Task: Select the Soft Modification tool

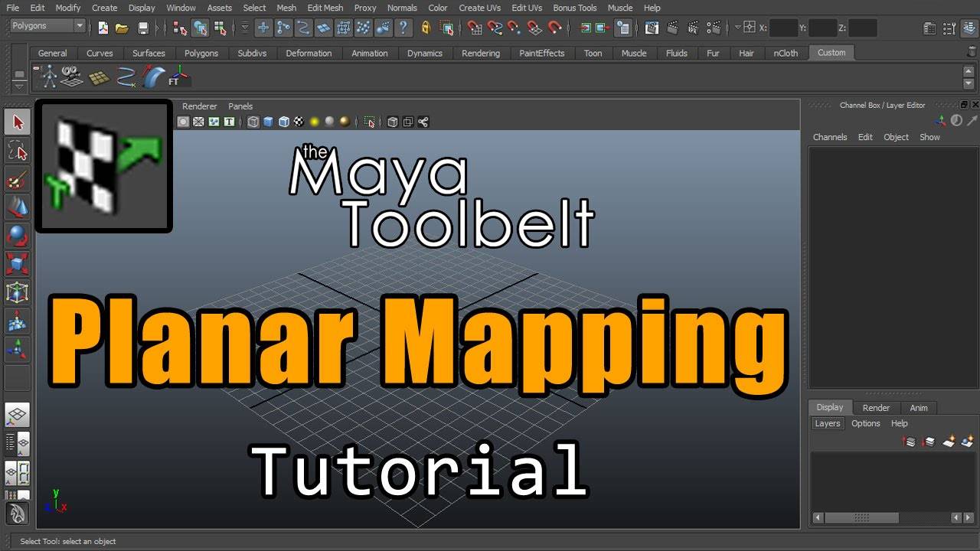Action: [x=18, y=321]
